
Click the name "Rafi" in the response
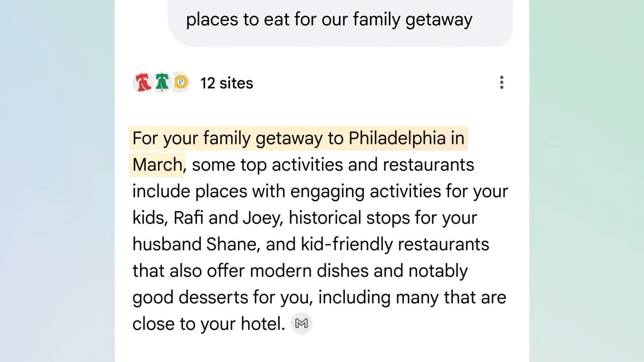point(188,218)
